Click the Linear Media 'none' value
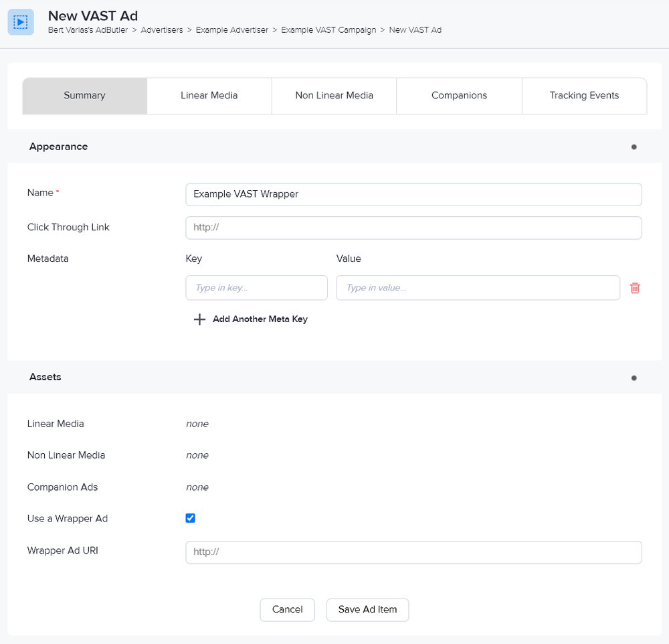 click(x=197, y=424)
